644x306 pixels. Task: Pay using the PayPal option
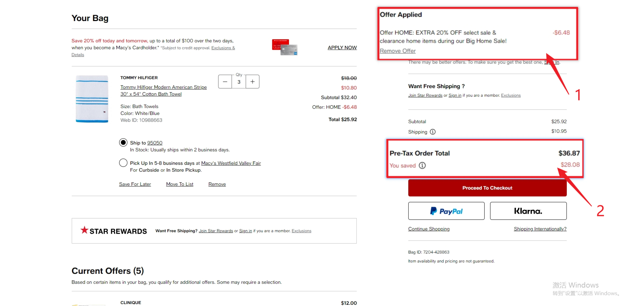tap(446, 211)
